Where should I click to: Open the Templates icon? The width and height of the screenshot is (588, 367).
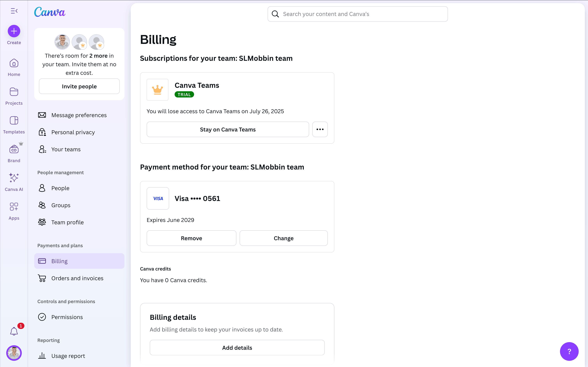(14, 121)
